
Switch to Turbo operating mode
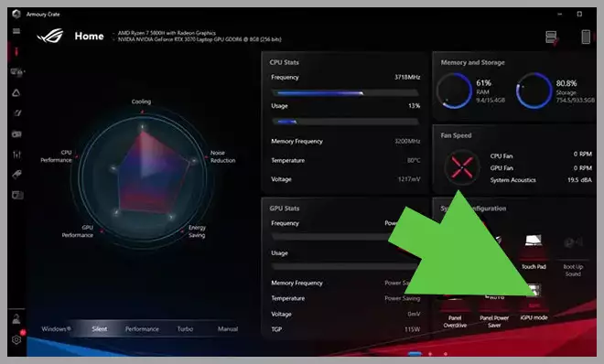coord(185,329)
